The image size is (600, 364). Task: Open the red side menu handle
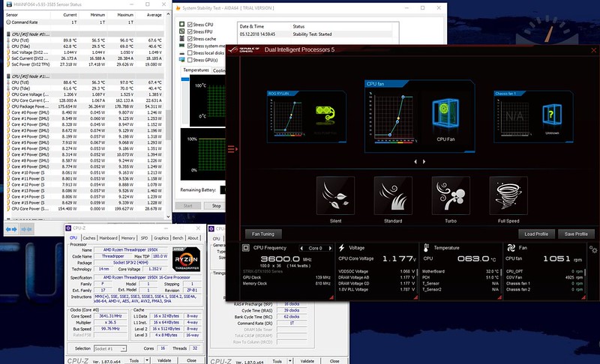click(232, 149)
